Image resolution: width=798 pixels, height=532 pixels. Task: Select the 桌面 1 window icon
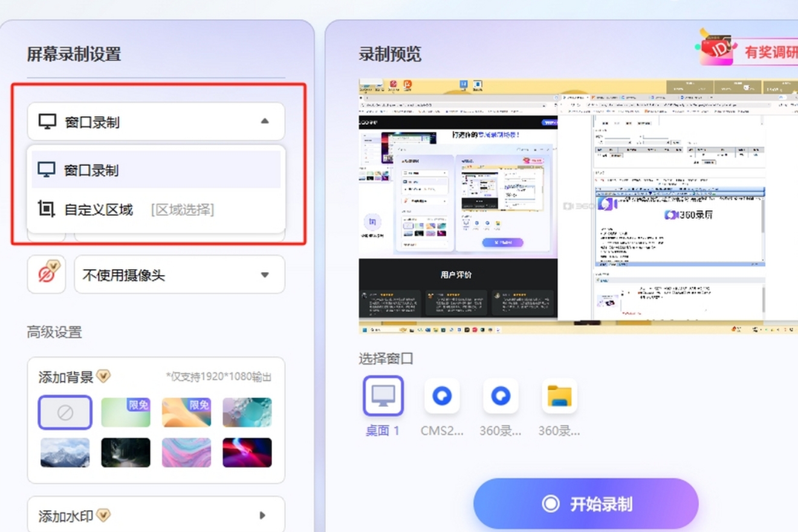[383, 396]
